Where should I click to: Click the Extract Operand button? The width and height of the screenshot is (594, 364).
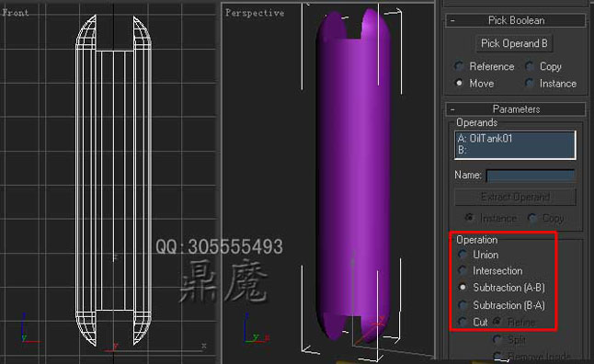515,197
